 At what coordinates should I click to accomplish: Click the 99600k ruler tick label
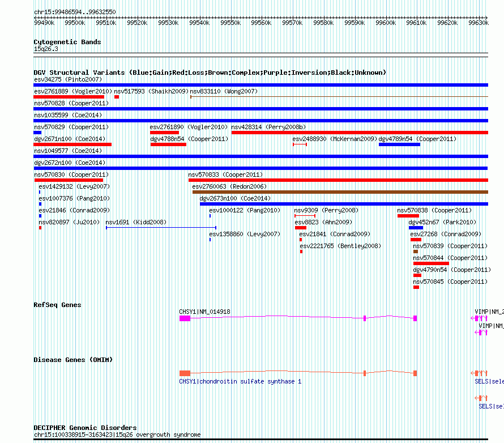pos(386,23)
